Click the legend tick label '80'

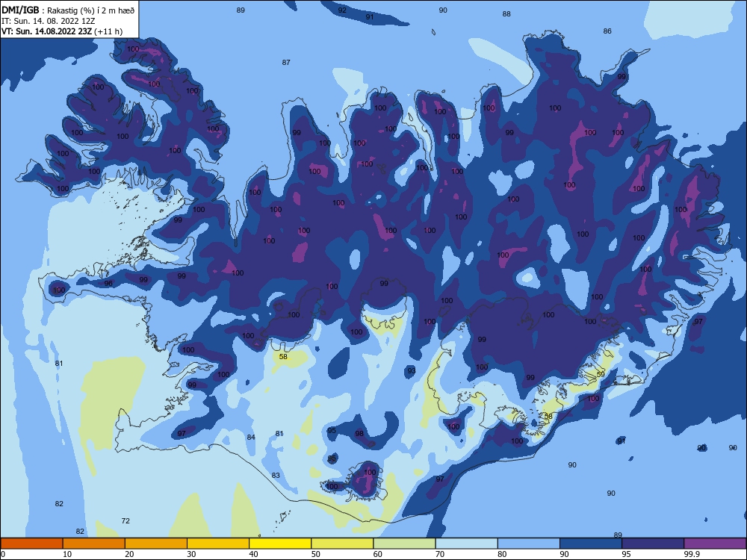[x=502, y=554]
